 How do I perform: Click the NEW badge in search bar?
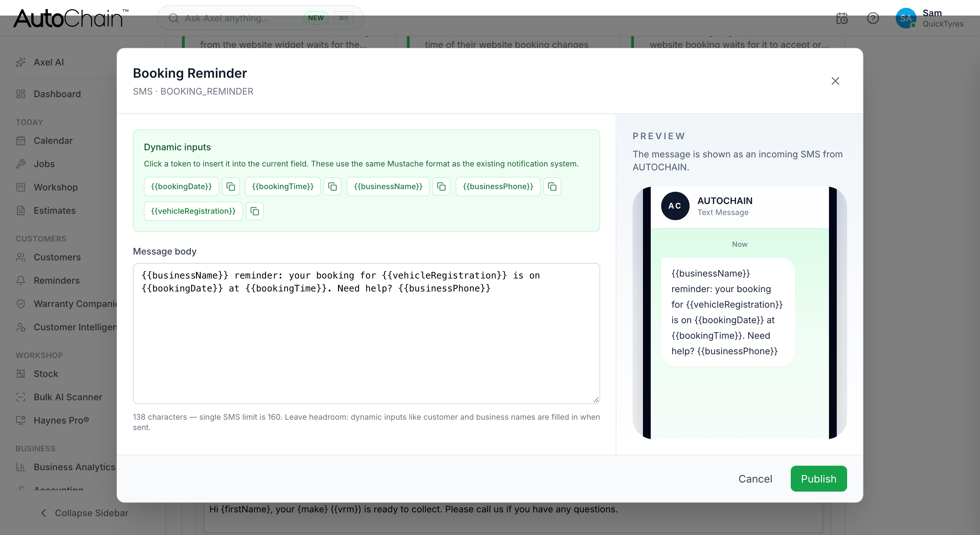click(x=315, y=18)
